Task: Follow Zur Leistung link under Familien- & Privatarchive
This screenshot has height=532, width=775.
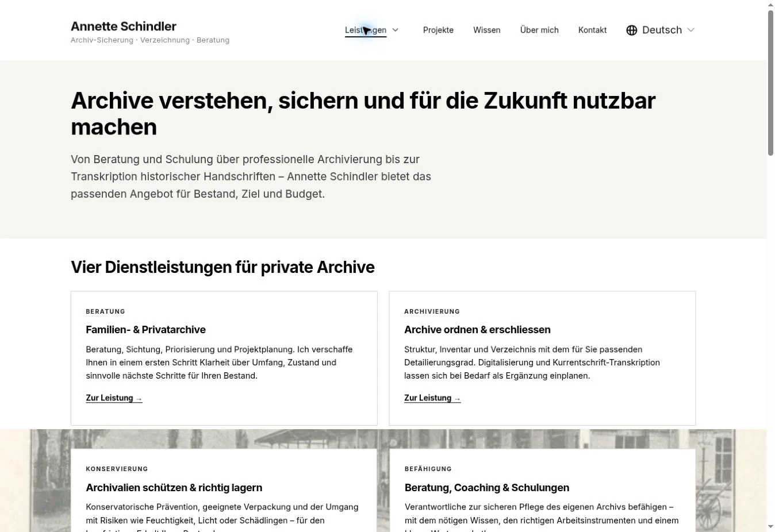Action: tap(114, 398)
